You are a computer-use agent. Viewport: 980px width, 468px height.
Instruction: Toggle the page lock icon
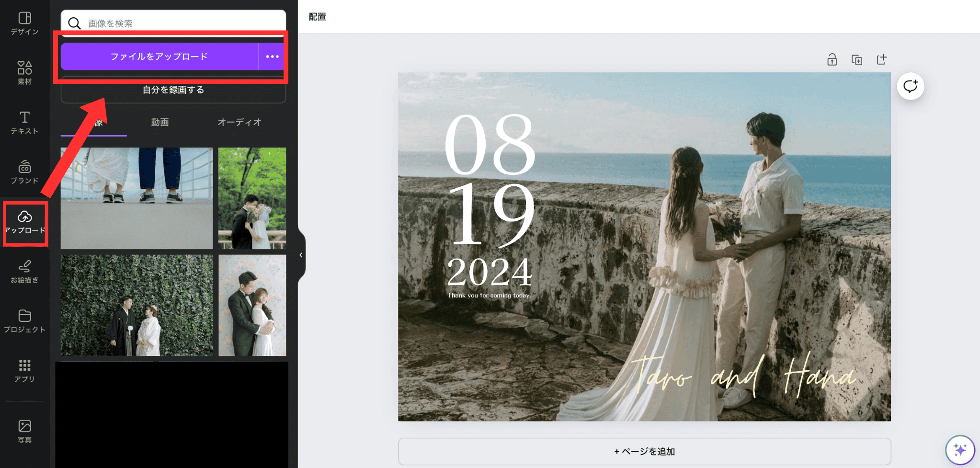pyautogui.click(x=832, y=59)
